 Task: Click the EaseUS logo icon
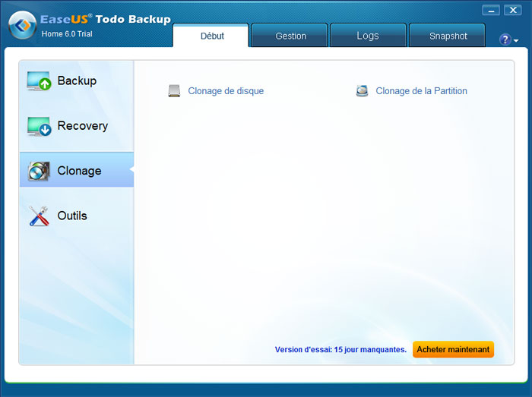tap(22, 25)
